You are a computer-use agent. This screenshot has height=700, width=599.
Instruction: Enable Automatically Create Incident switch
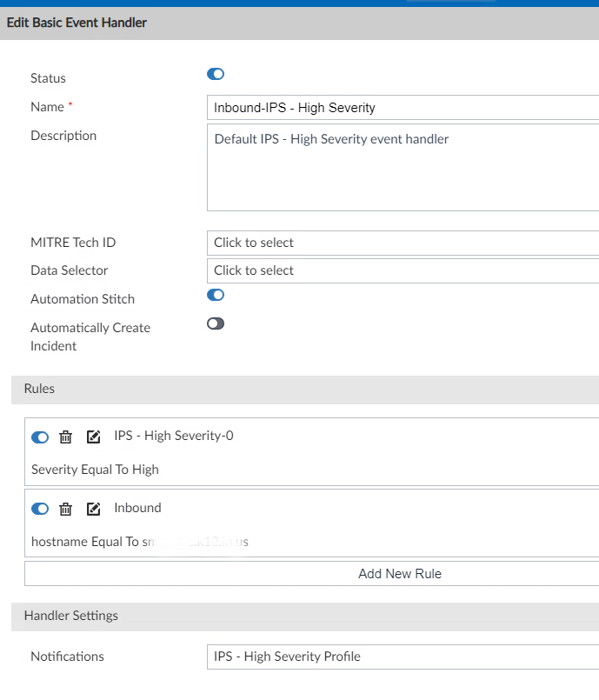[x=216, y=323]
